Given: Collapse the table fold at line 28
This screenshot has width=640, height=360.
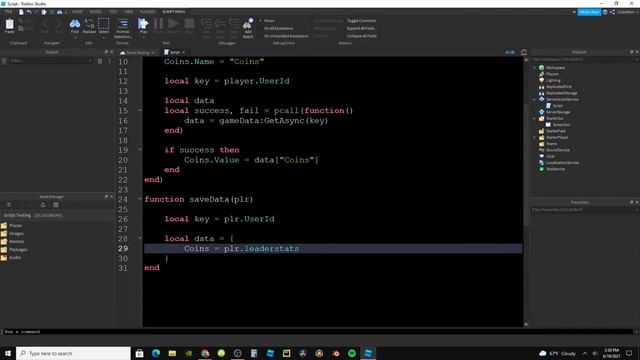Looking at the screenshot, I should pos(140,238).
